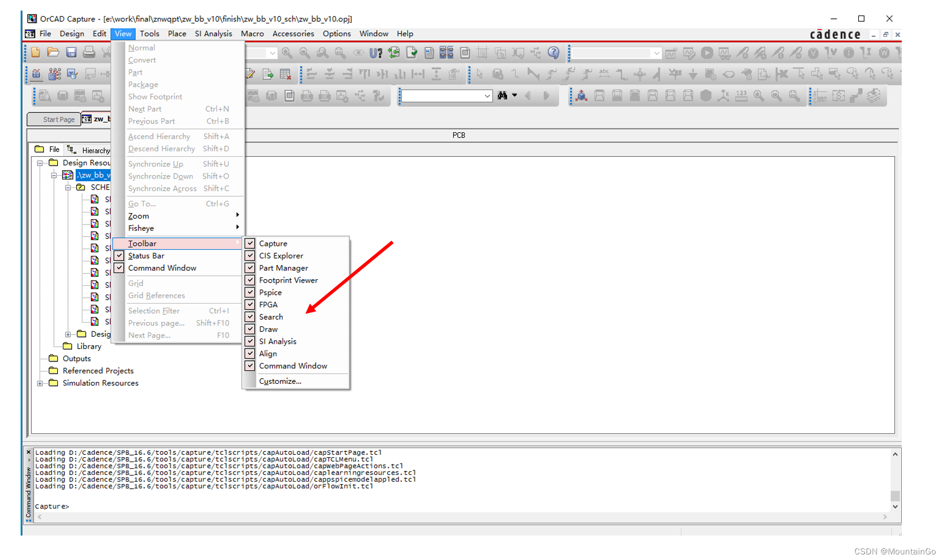
Task: Toggle the Status Bar checkbox
Action: [x=119, y=255]
